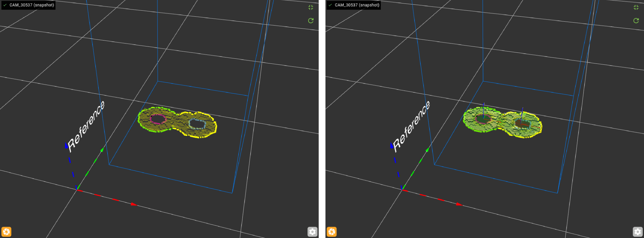Click the green checkmark beside left CAM_30537
Image resolution: width=644 pixels, height=238 pixels.
pos(5,5)
